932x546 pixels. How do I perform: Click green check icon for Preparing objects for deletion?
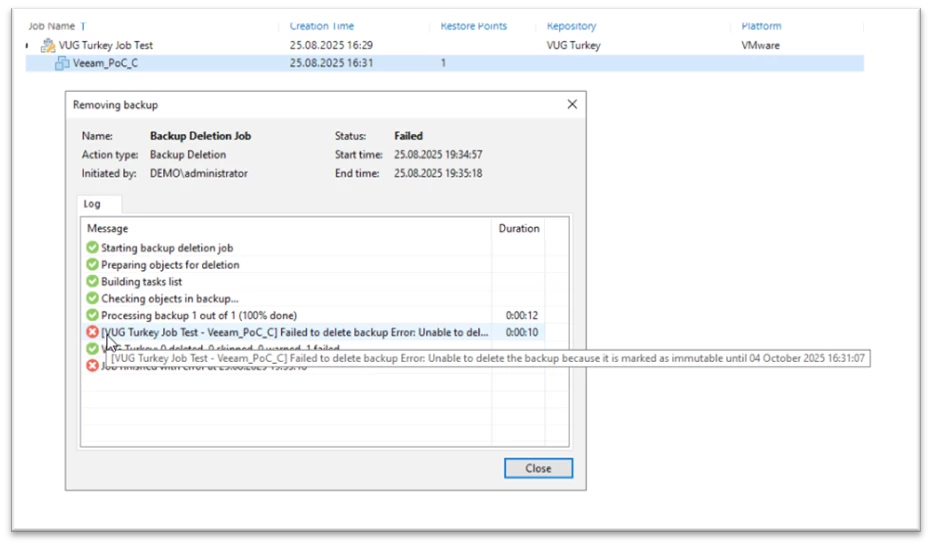point(92,264)
